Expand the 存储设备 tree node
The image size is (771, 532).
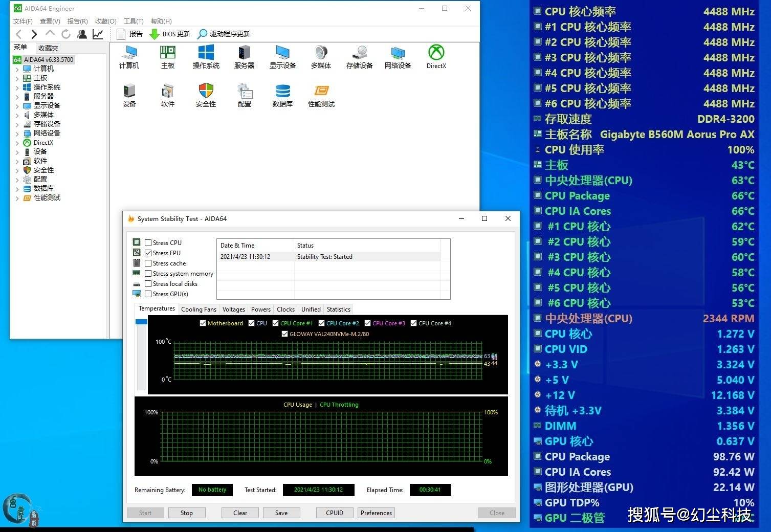pos(17,124)
